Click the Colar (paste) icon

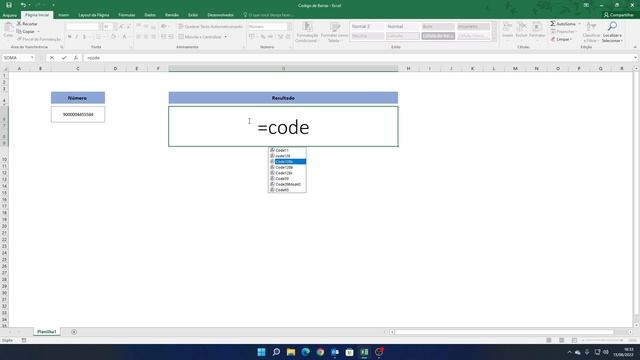8,31
